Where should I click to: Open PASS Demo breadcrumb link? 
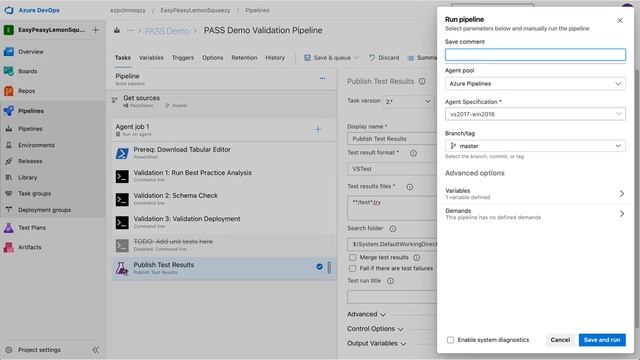coord(167,31)
